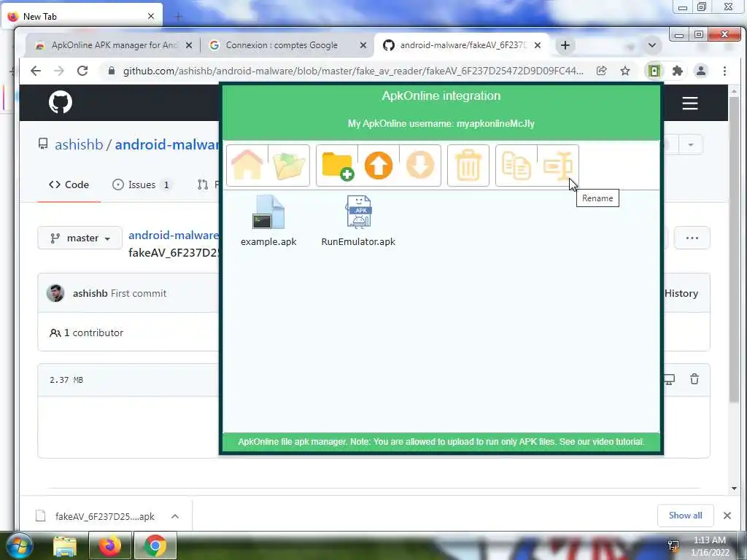Expand master branch dropdown
The image size is (747, 560).
point(80,238)
